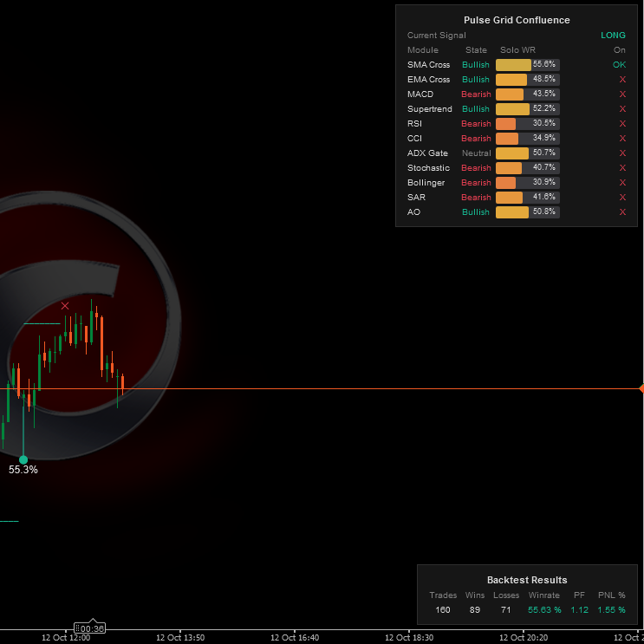Click the 55.3% signal label

[x=23, y=470]
